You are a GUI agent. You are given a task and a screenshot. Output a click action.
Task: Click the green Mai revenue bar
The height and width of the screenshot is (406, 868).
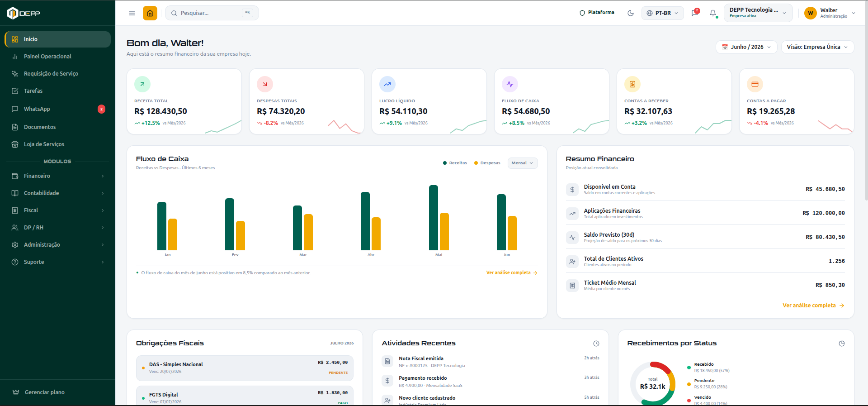tap(434, 218)
